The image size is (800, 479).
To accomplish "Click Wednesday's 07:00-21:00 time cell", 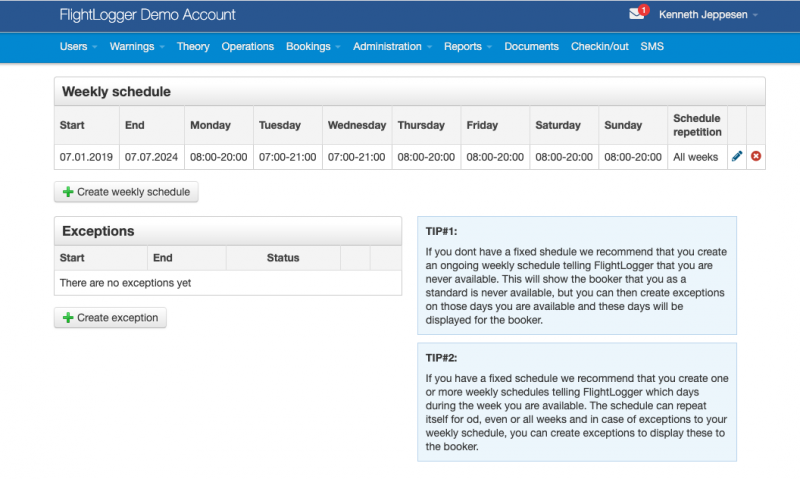I will tap(357, 157).
